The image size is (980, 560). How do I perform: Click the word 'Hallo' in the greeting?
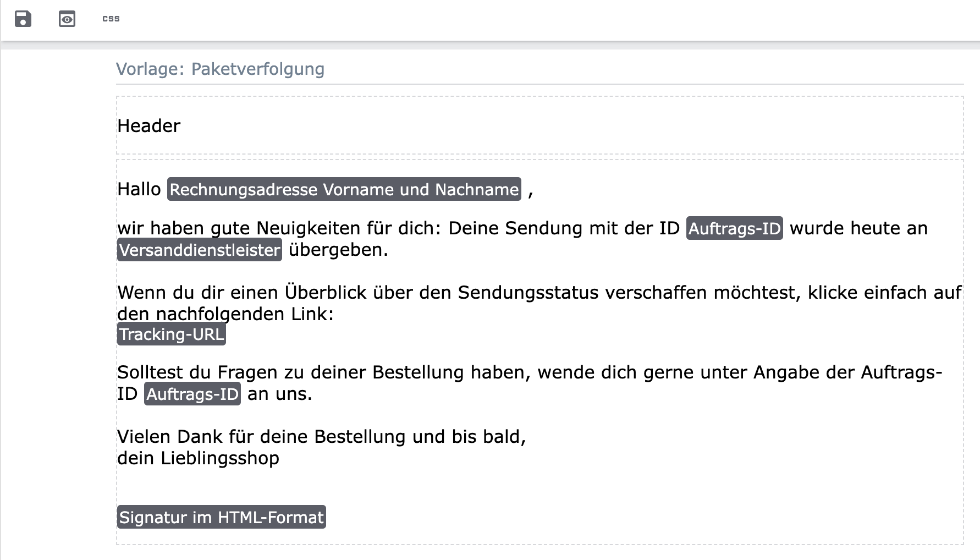pos(139,189)
